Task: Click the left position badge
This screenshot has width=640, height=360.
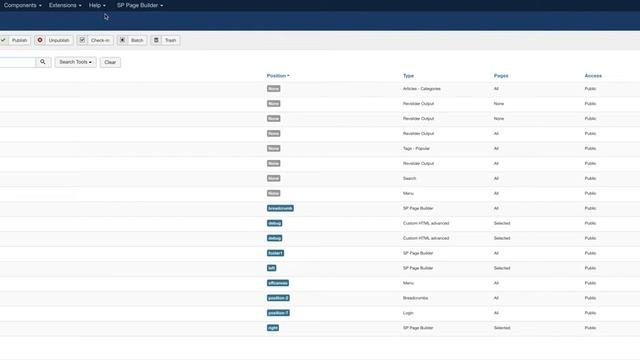Action: 271,268
